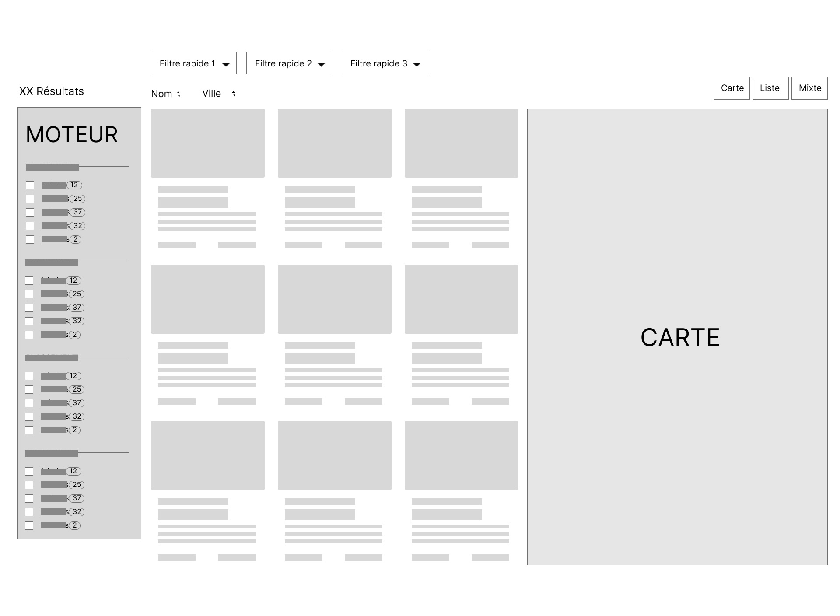Click the Filtre rapide 3 dropdown arrow
This screenshot has height=616, width=840.
[x=416, y=64]
